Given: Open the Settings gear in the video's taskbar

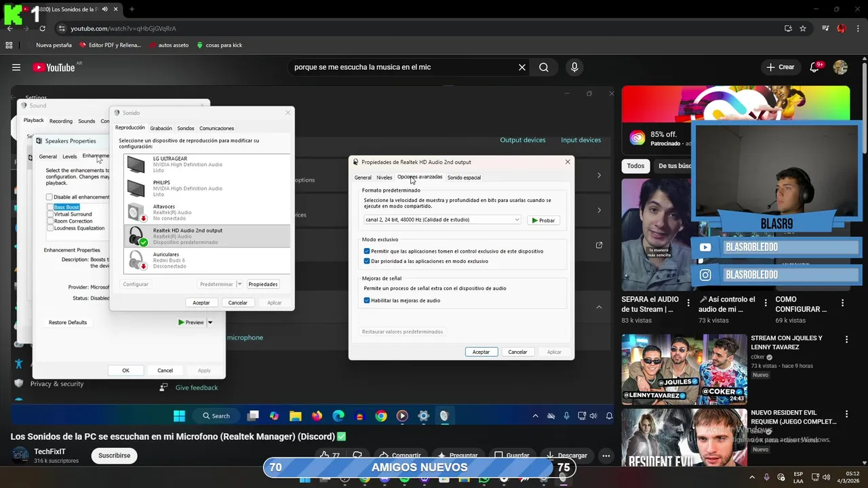Looking at the screenshot, I should pyautogui.click(x=424, y=416).
